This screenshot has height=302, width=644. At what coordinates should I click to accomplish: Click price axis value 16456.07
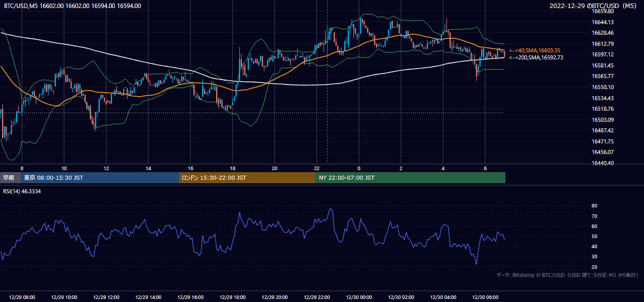[x=602, y=152]
